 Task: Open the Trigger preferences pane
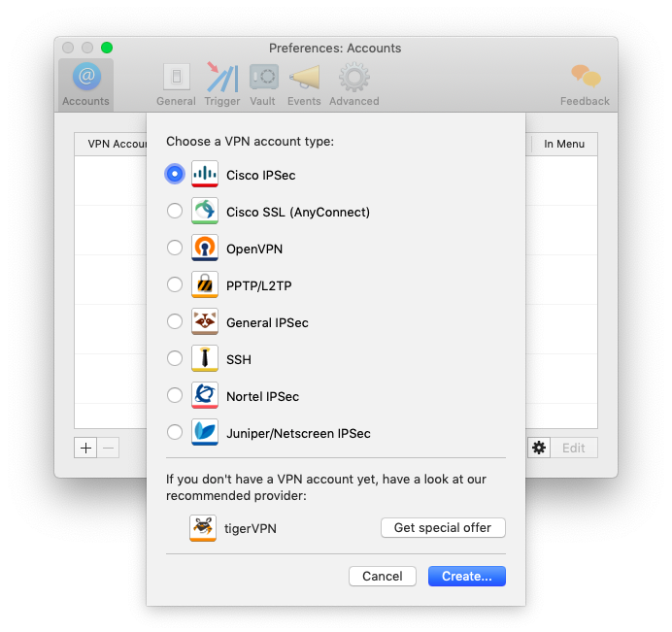[222, 84]
